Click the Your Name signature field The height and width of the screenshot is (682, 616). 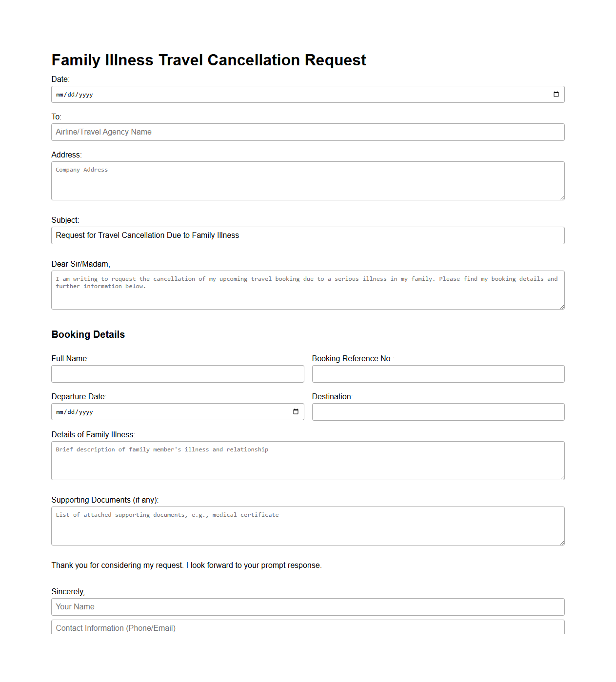[308, 606]
